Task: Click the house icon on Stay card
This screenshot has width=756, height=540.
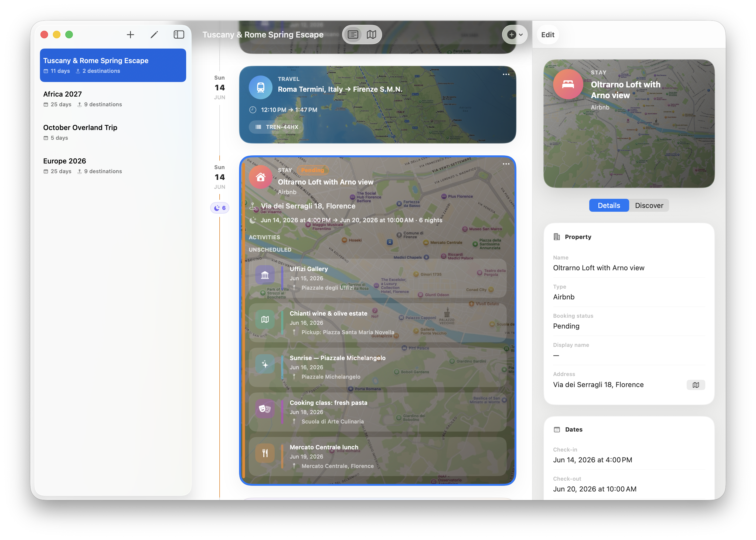Action: (x=261, y=177)
